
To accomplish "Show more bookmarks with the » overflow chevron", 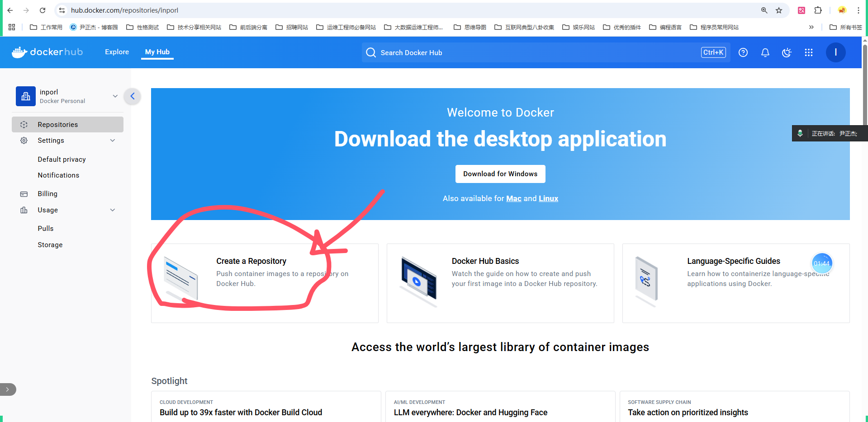I will tap(811, 27).
